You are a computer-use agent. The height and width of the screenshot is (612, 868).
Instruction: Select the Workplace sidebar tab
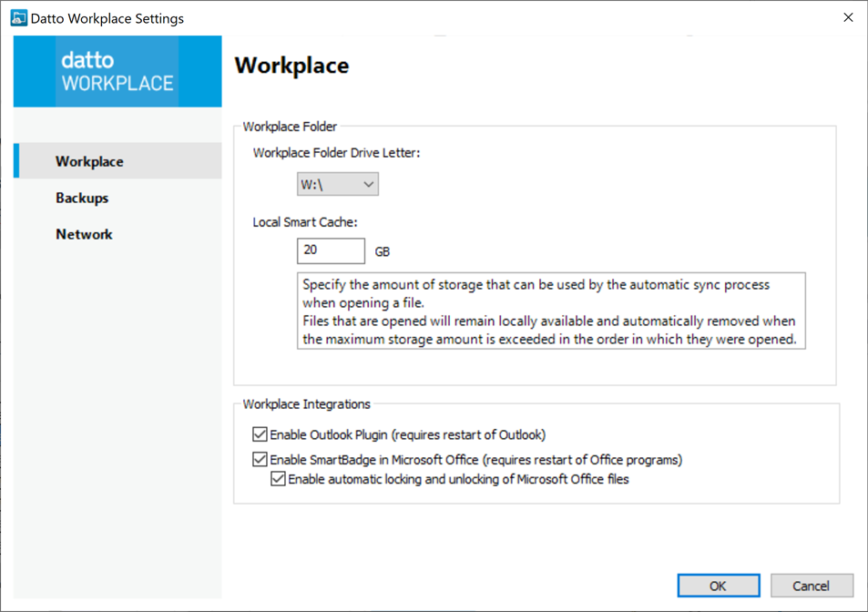(x=89, y=161)
